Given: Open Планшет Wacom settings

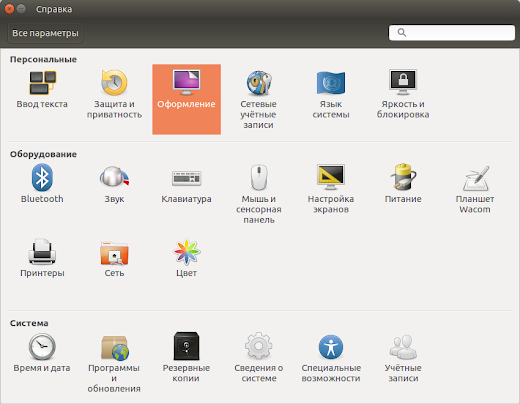Looking at the screenshot, I should tap(475, 189).
